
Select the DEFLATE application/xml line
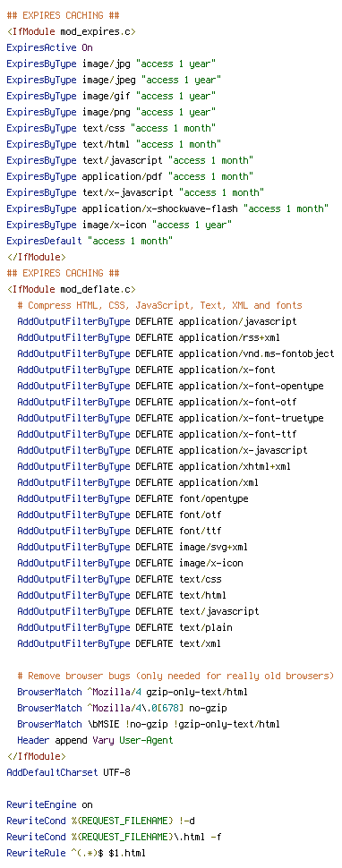pos(139,482)
